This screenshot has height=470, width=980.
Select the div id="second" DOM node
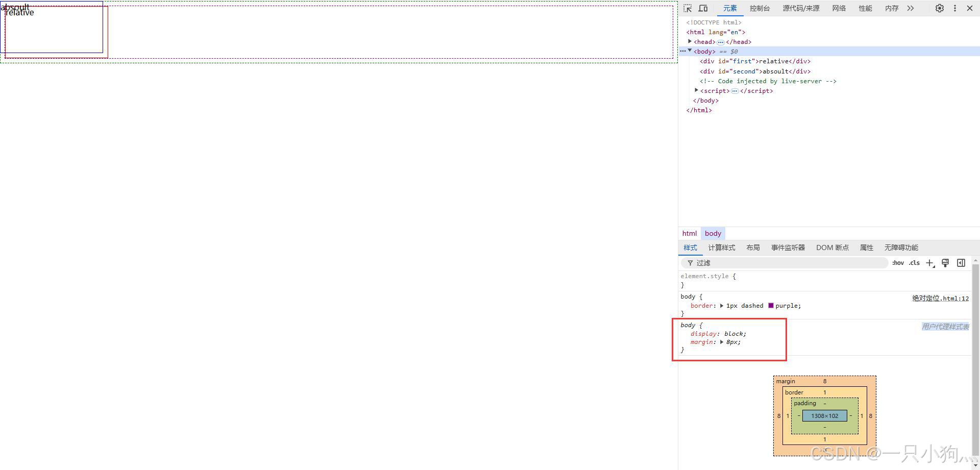click(x=755, y=71)
